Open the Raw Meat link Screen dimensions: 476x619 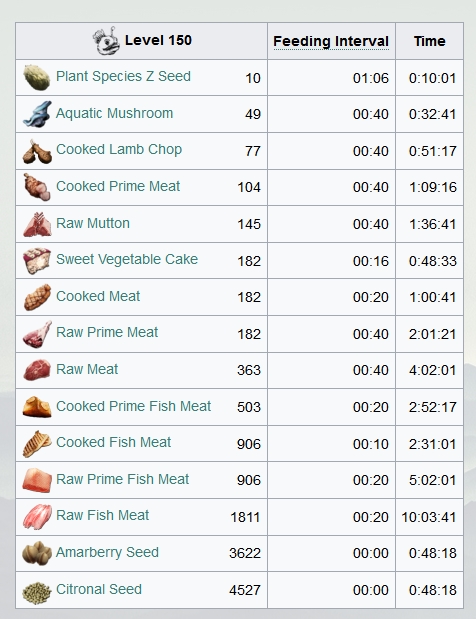click(87, 370)
